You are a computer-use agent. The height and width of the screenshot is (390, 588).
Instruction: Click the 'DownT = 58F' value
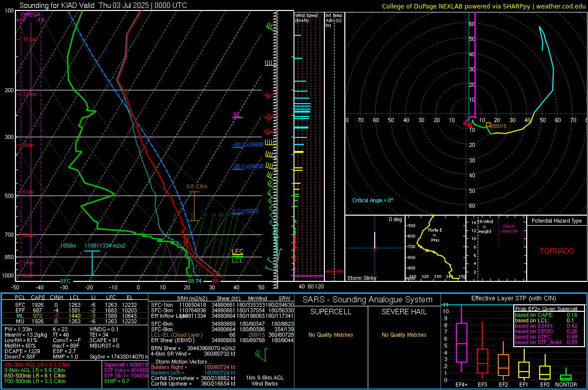pyautogui.click(x=19, y=357)
